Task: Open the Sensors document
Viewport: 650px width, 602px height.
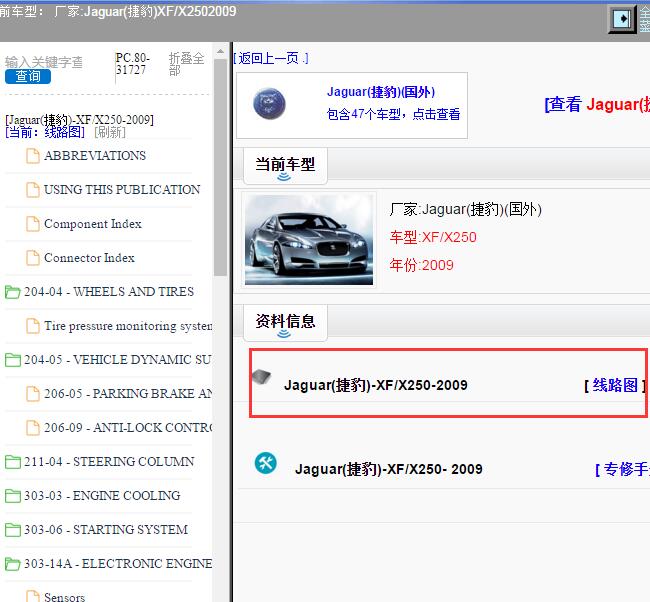Action: coord(64,597)
